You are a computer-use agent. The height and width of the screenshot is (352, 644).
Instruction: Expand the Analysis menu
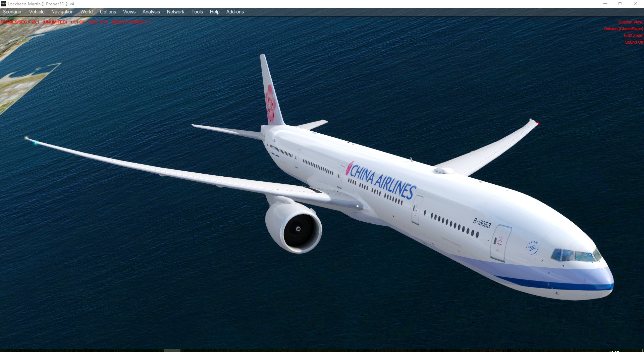[x=151, y=12]
